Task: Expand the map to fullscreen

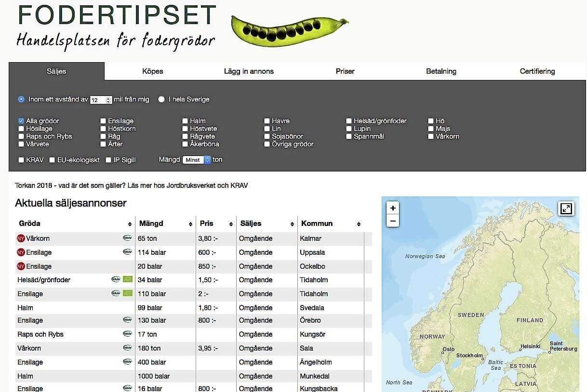Action: click(566, 209)
